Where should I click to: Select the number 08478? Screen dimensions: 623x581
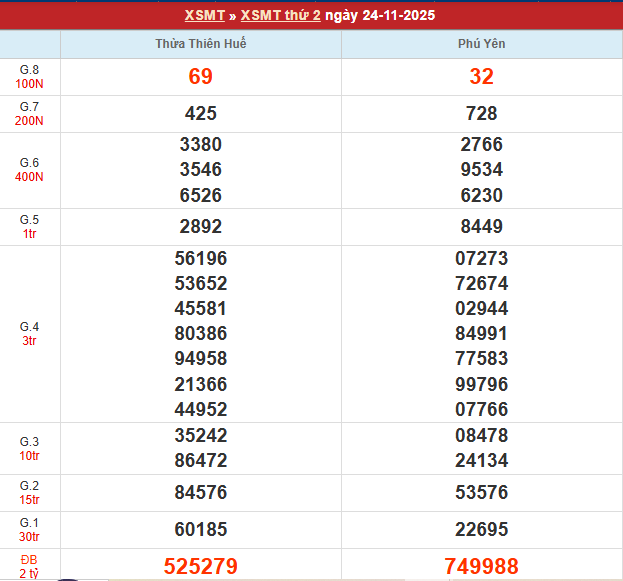click(482, 436)
